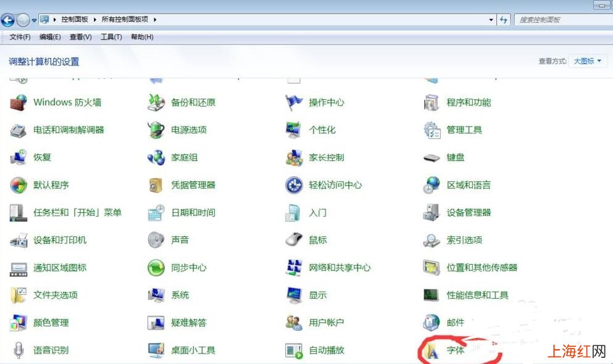Expand the arrow after 所有控制面板项 in the breadcrumb
Viewport: 613px width, 364px height.
(x=155, y=20)
